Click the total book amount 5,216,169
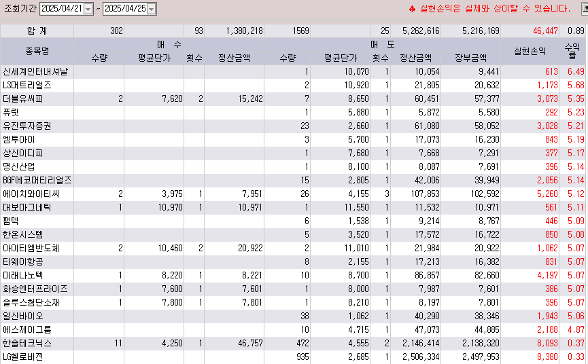Viewport: 588px width, 364px height. pos(481,31)
